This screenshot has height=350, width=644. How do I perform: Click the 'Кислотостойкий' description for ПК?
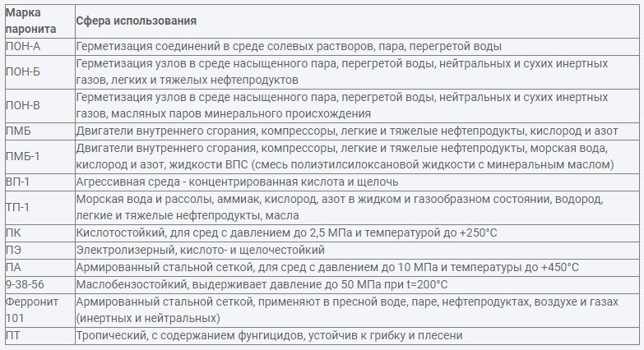(287, 233)
